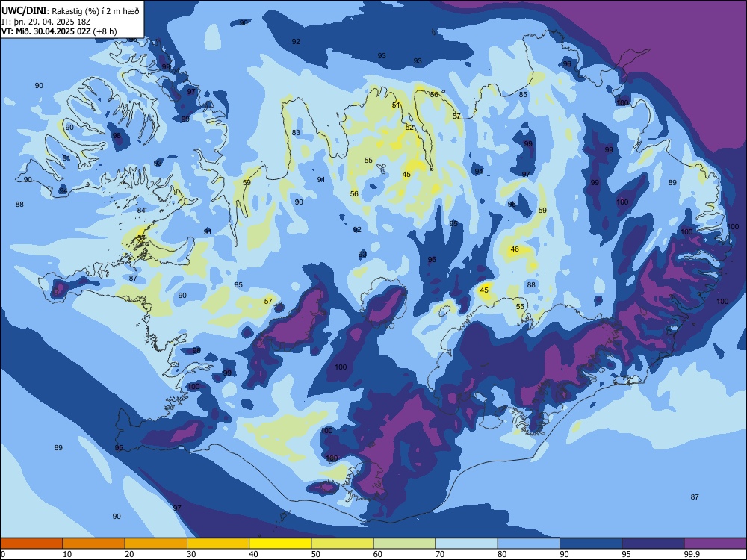Select the 83 humidity value on the map
Image resolution: width=747 pixels, height=560 pixels.
pyautogui.click(x=296, y=132)
